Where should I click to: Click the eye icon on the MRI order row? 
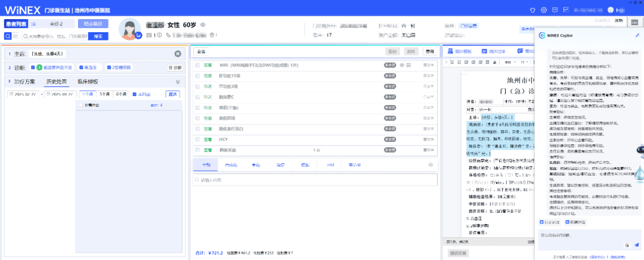(x=401, y=64)
